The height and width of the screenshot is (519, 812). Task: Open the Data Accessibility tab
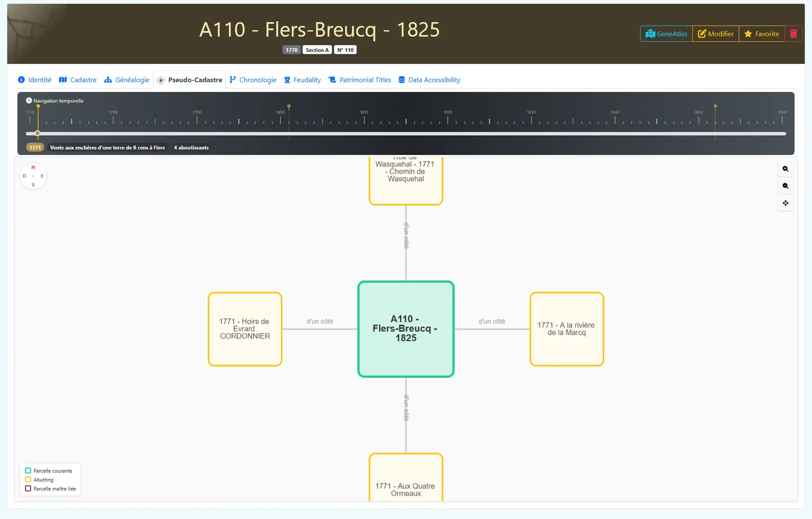point(429,80)
